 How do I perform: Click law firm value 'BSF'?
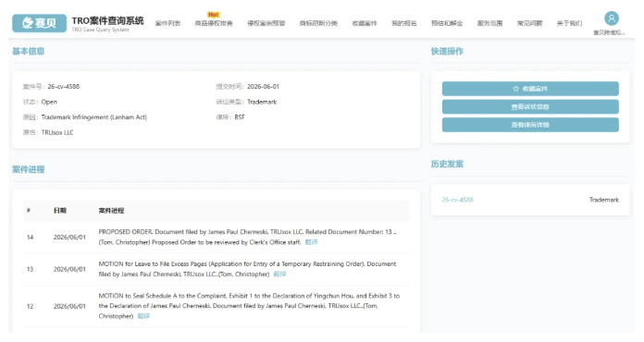240,117
